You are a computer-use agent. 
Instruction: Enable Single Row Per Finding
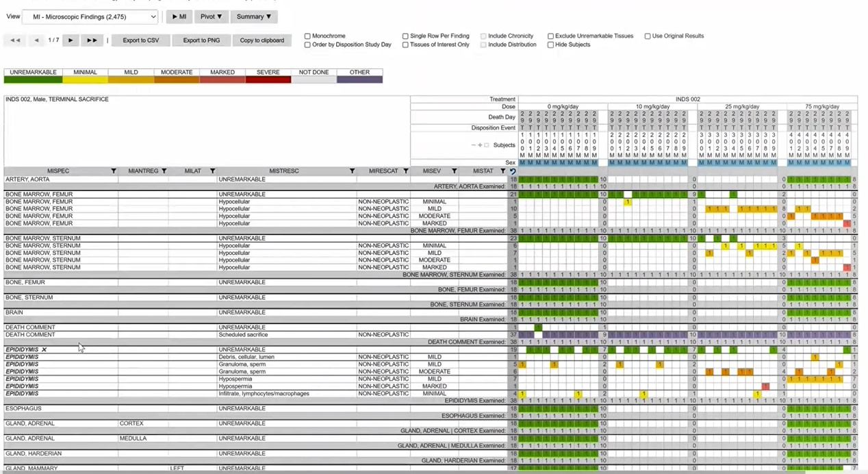click(405, 36)
